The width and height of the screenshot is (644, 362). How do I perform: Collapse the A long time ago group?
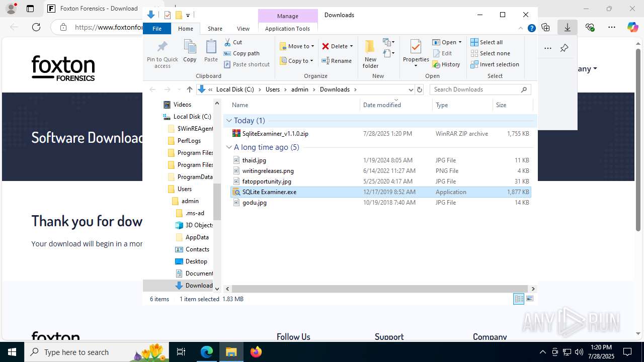229,147
